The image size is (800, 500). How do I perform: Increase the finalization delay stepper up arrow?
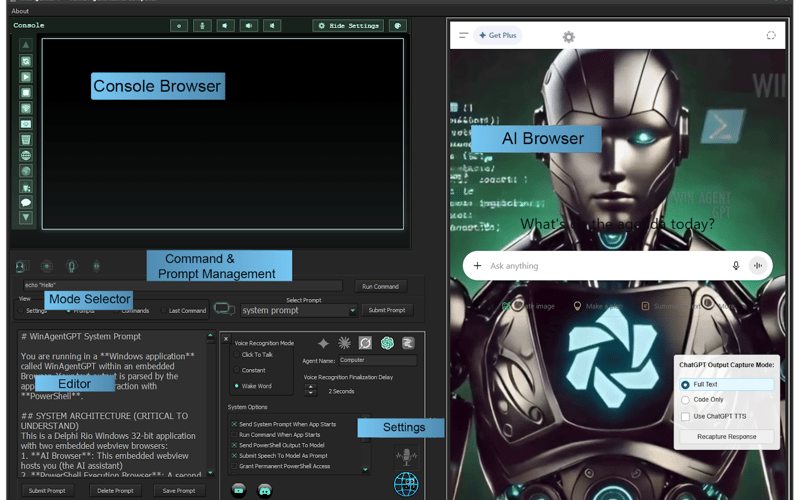pyautogui.click(x=310, y=388)
